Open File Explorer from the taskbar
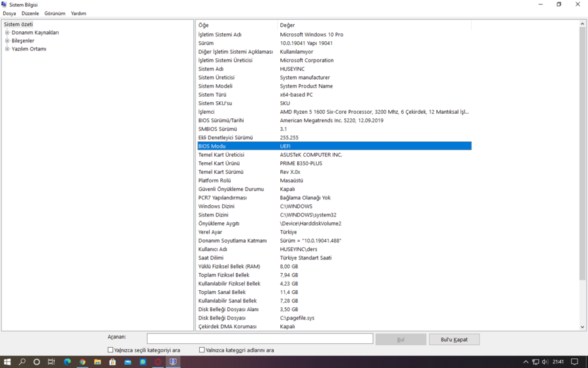 point(97,362)
